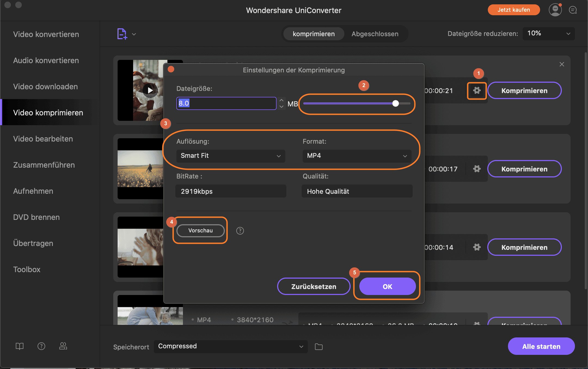Open Übertragen in sidebar
588x369 pixels.
point(33,243)
